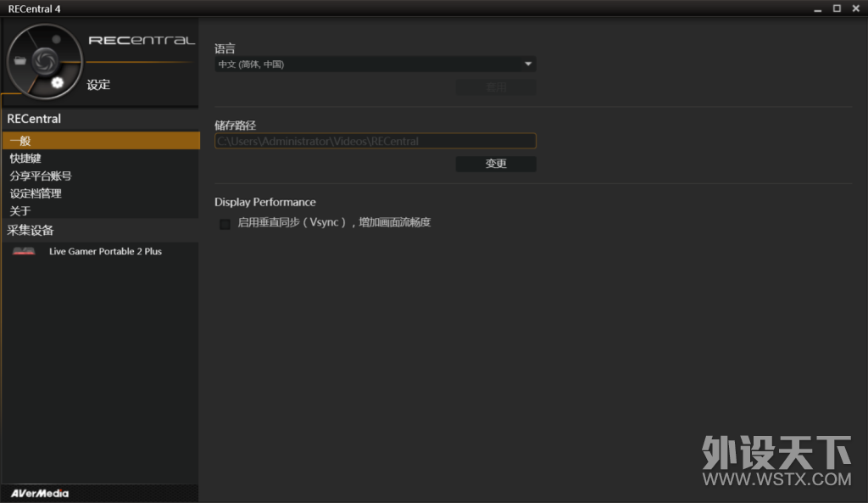Maximize the RECentral 4 window
The height and width of the screenshot is (503, 868).
click(837, 8)
